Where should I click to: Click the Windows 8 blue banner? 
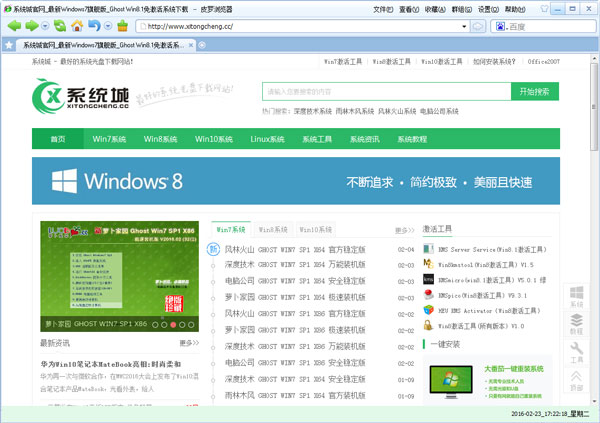click(x=296, y=181)
